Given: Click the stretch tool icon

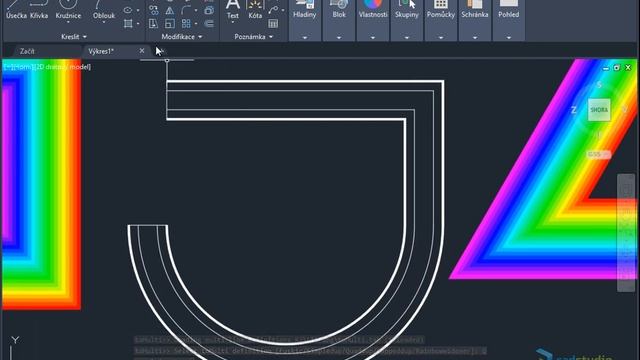Looking at the screenshot, I should [153, 24].
